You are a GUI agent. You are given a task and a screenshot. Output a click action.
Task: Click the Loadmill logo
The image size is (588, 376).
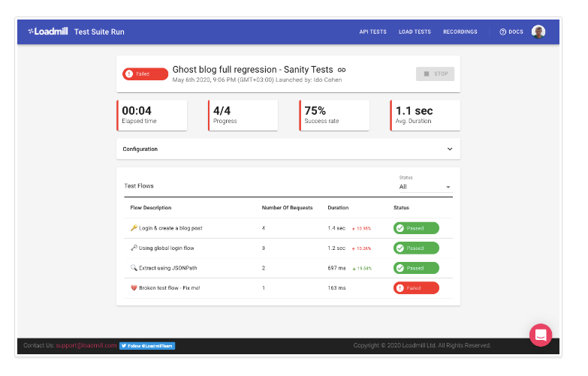[48, 32]
